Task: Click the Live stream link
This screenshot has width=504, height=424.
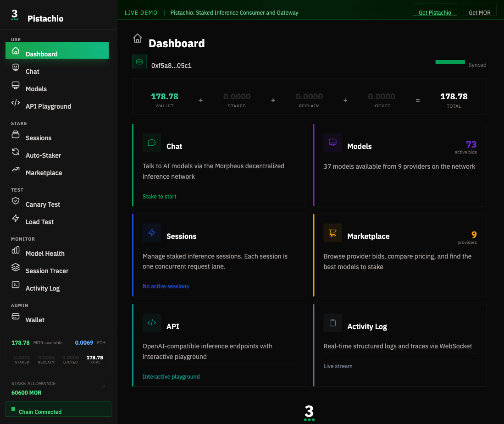Action: 338,366
